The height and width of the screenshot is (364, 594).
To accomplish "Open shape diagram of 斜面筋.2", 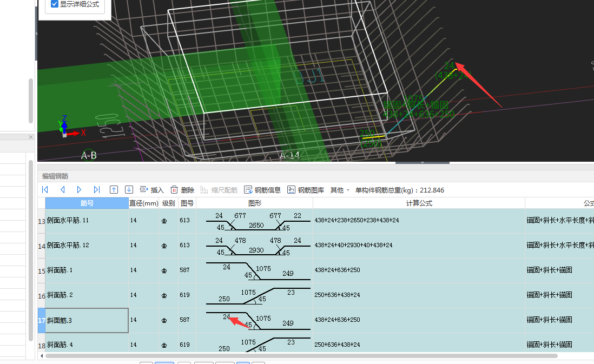I will click(255, 295).
